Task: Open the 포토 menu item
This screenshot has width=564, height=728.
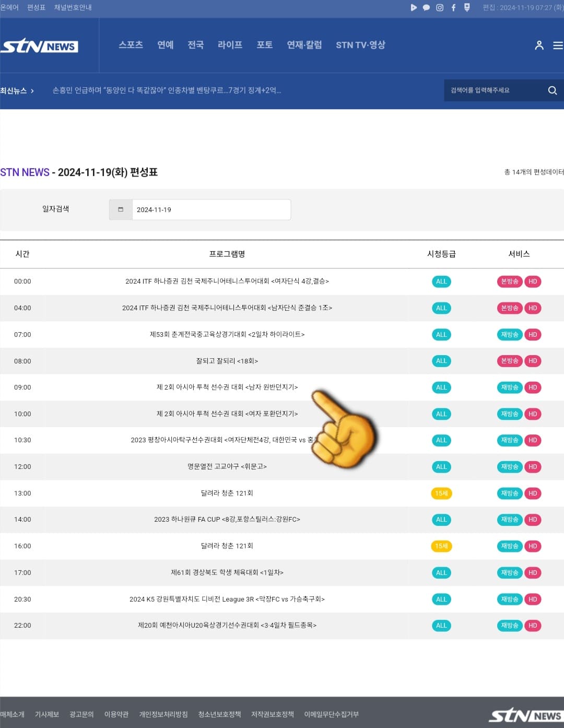Action: pos(264,45)
